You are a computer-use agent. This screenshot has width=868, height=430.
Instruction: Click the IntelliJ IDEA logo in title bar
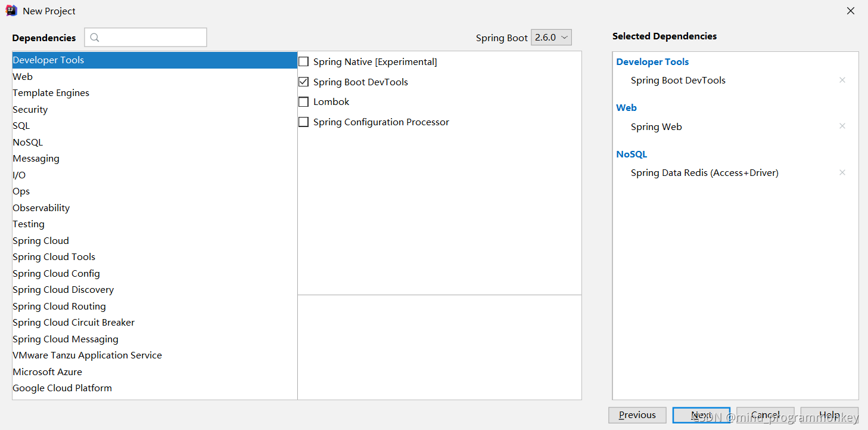point(11,11)
